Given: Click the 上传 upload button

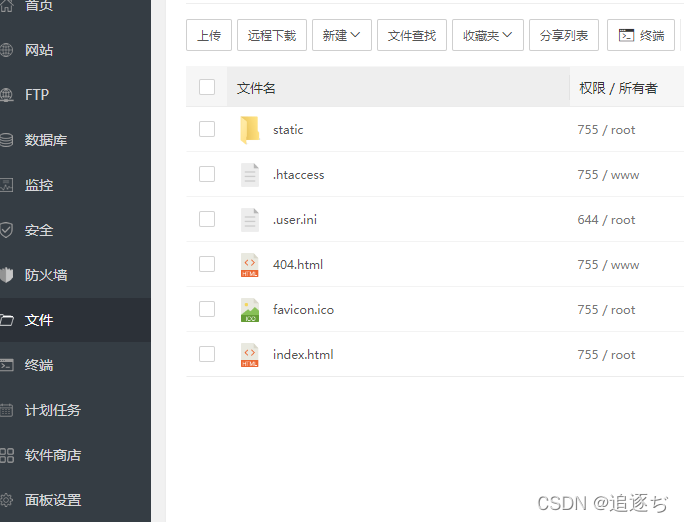Looking at the screenshot, I should point(209,35).
